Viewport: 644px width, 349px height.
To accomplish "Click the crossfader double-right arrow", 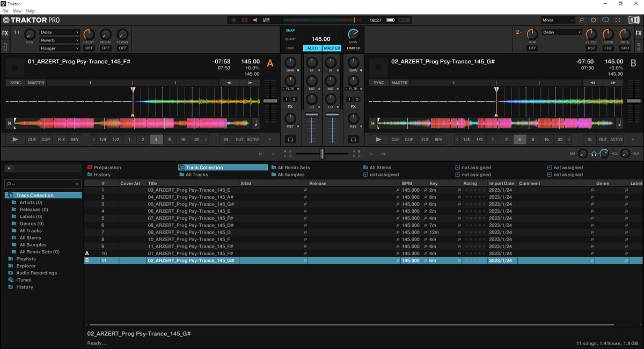I will (384, 154).
